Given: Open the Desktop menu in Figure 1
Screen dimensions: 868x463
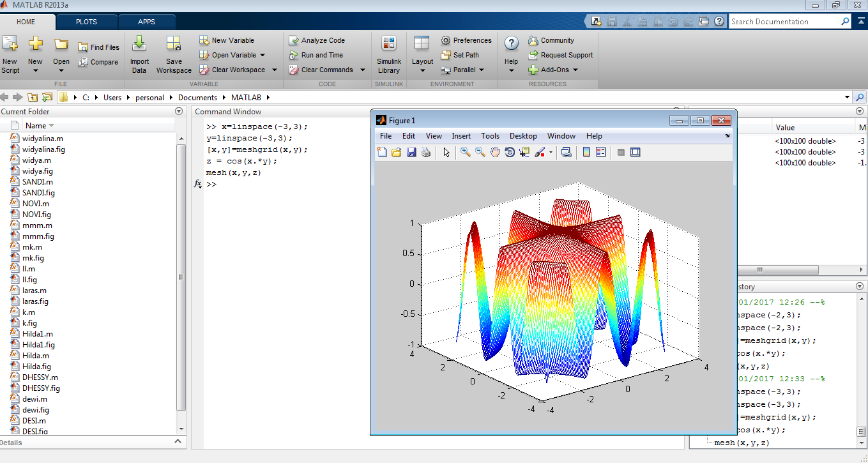Looking at the screenshot, I should 522,136.
